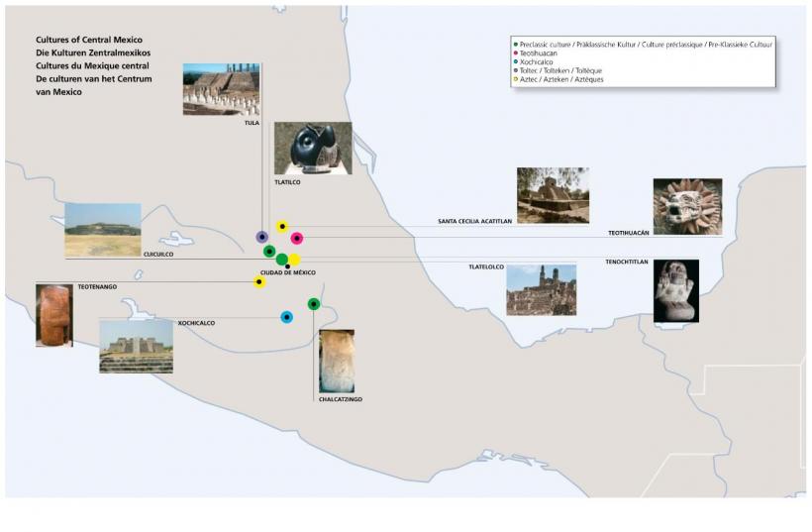Select the topmost yellow Aztec marker
The height and width of the screenshot is (532, 812).
[x=282, y=227]
